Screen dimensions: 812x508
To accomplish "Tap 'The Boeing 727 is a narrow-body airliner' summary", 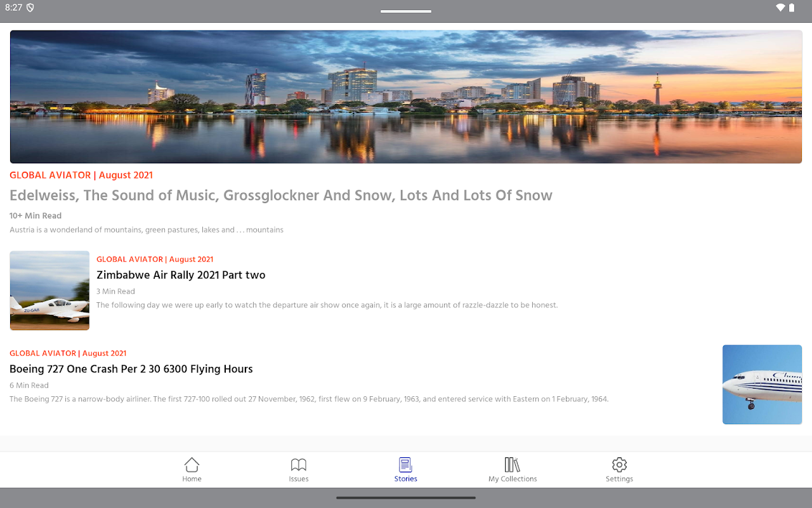I will tap(309, 399).
